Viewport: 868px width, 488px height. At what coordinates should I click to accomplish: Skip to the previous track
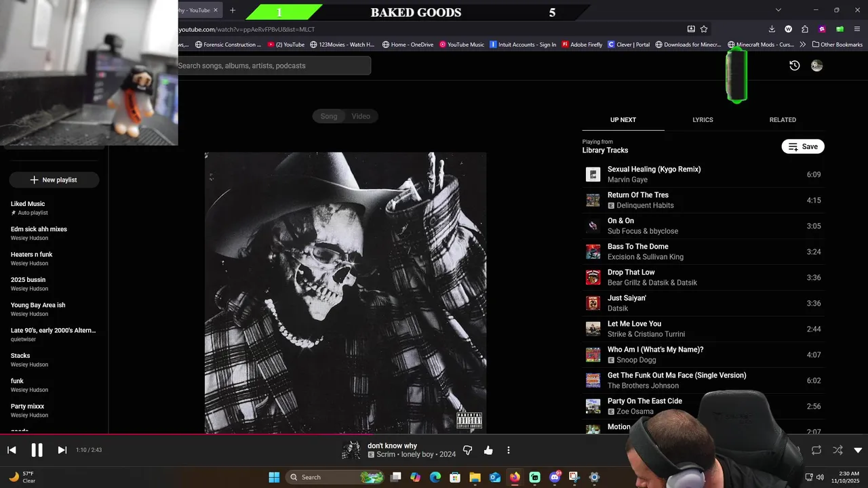[x=12, y=450]
